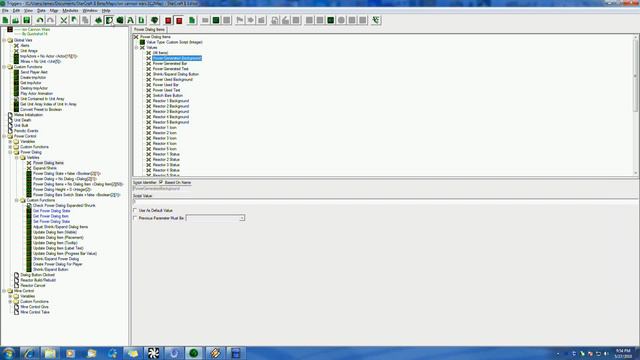Select Shrink/Expand Dialog Button value
Screen dimensions: 640x360
tap(176, 74)
